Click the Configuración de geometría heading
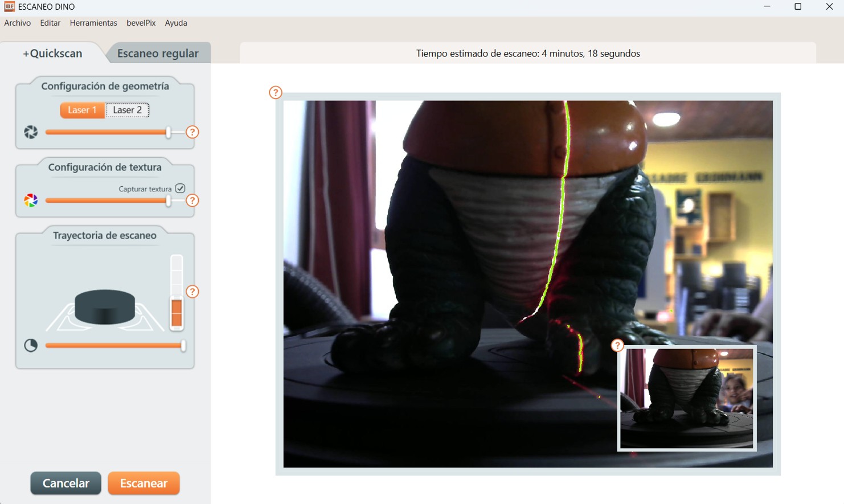 pos(105,86)
